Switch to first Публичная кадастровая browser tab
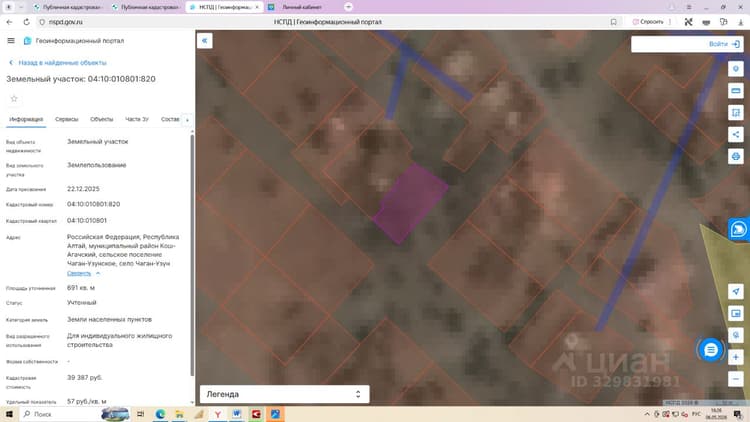This screenshot has height=422, width=750. pos(67,7)
